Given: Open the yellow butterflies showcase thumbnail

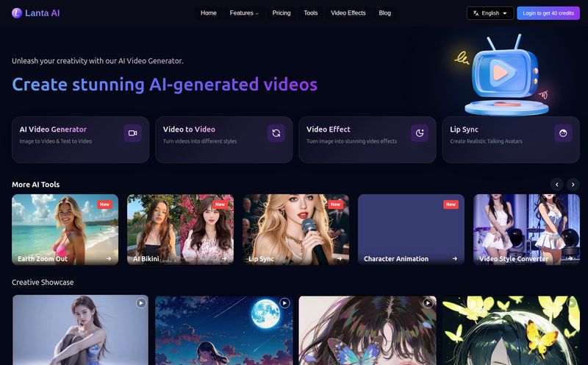Looking at the screenshot, I should [511, 330].
